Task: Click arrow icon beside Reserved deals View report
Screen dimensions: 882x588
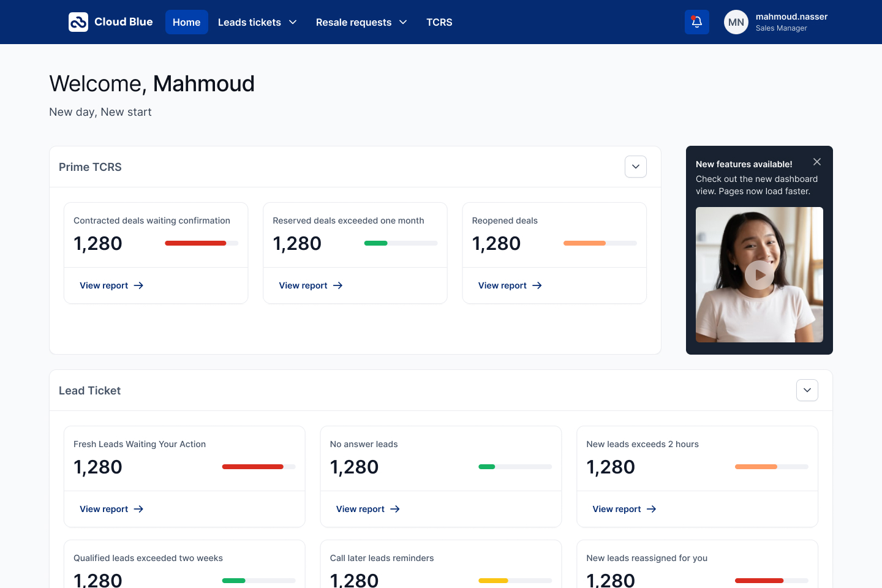Action: pos(337,285)
